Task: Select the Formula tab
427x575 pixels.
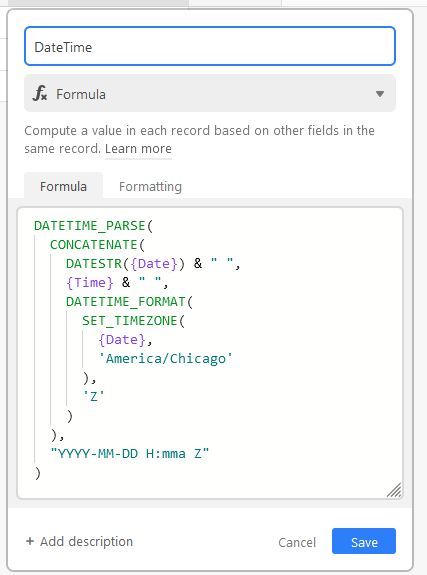Action: (x=63, y=186)
